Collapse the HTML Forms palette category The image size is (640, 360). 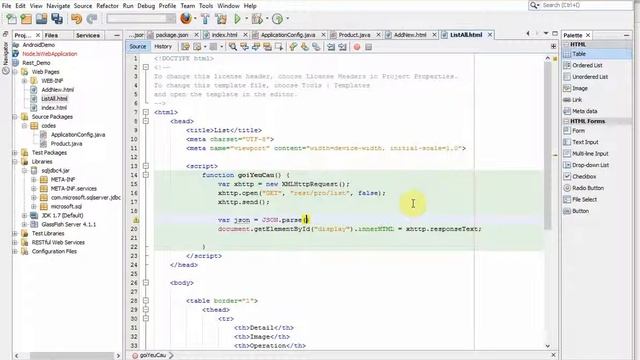pos(567,121)
